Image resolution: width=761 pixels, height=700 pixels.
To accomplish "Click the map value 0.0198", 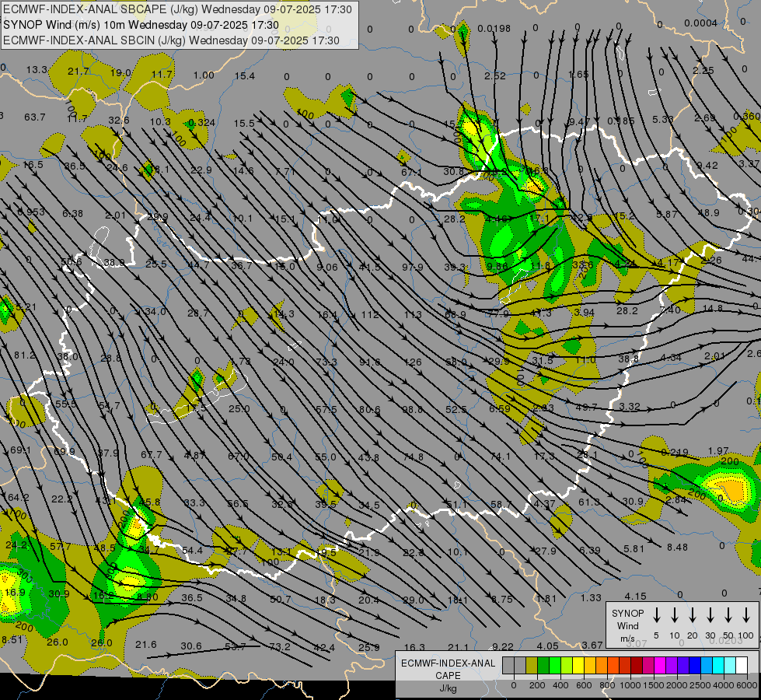I will 494,29.
